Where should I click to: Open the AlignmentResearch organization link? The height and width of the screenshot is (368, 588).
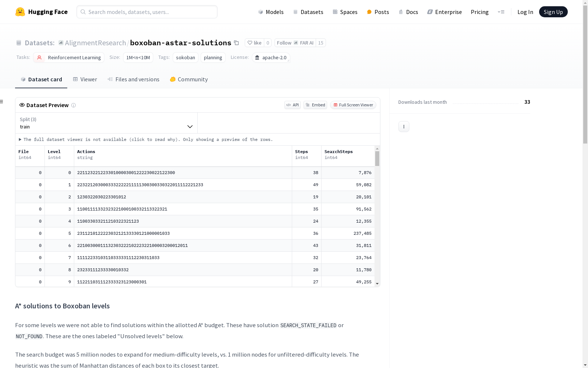[96, 43]
